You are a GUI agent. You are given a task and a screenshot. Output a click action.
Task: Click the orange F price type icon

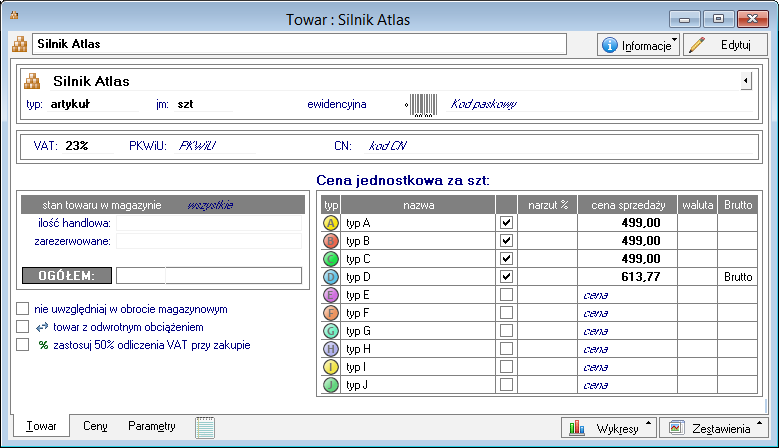click(330, 313)
